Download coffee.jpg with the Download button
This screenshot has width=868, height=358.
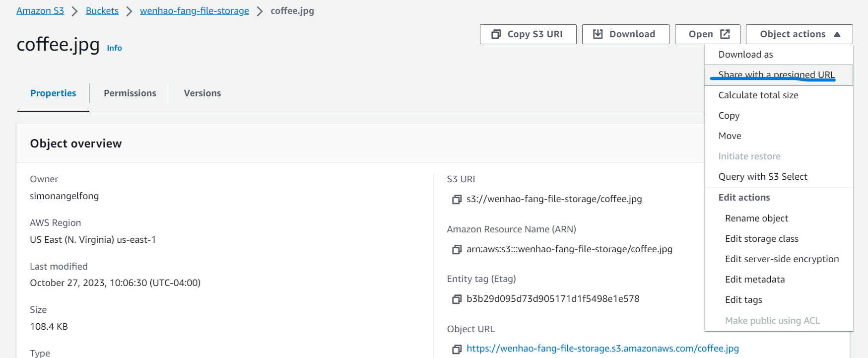[625, 34]
